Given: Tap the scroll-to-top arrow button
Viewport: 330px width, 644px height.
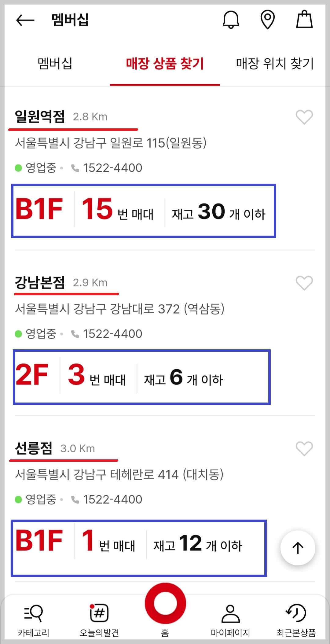Looking at the screenshot, I should [x=297, y=548].
